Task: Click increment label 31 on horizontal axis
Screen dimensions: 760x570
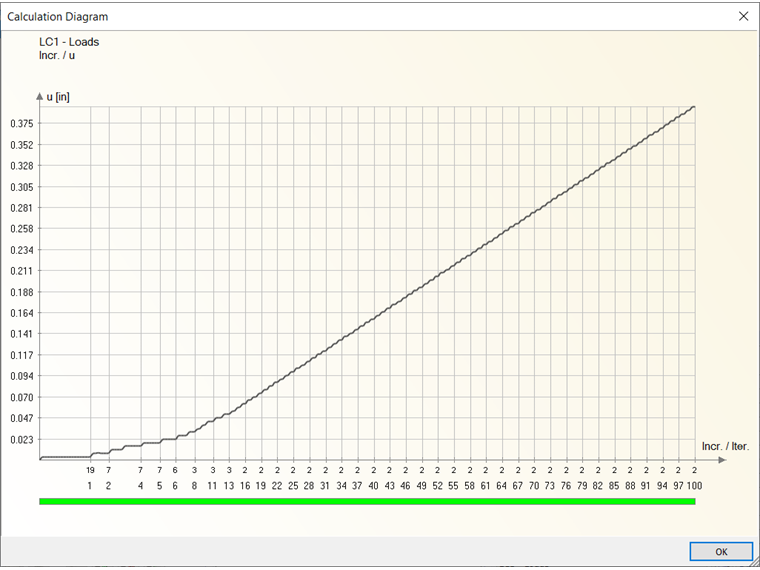Action: (325, 486)
